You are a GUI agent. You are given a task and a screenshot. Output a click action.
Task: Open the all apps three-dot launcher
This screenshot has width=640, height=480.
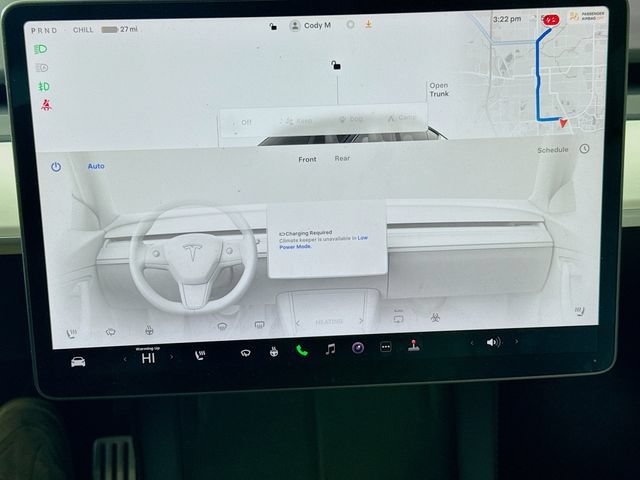tap(386, 347)
